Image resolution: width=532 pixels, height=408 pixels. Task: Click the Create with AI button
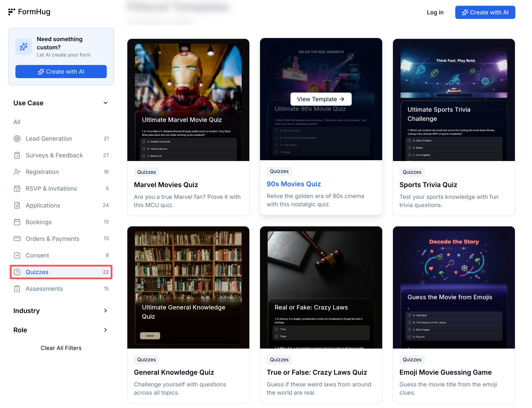pyautogui.click(x=485, y=12)
